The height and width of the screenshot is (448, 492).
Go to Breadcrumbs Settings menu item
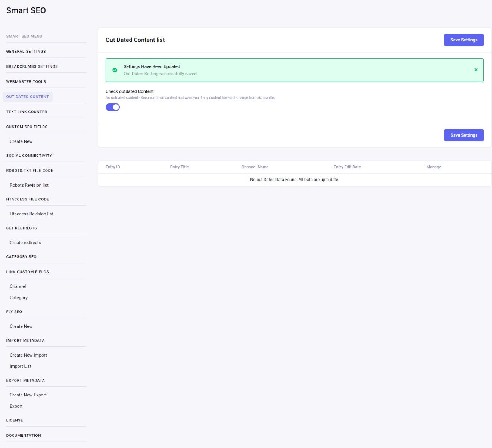tap(32, 66)
